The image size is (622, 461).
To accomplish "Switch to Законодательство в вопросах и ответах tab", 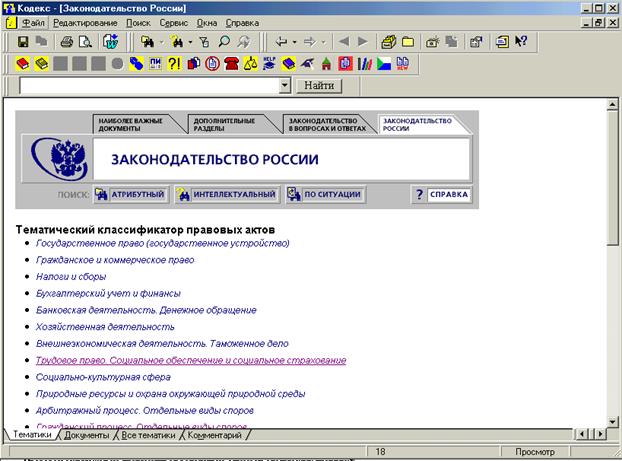I will click(x=326, y=124).
